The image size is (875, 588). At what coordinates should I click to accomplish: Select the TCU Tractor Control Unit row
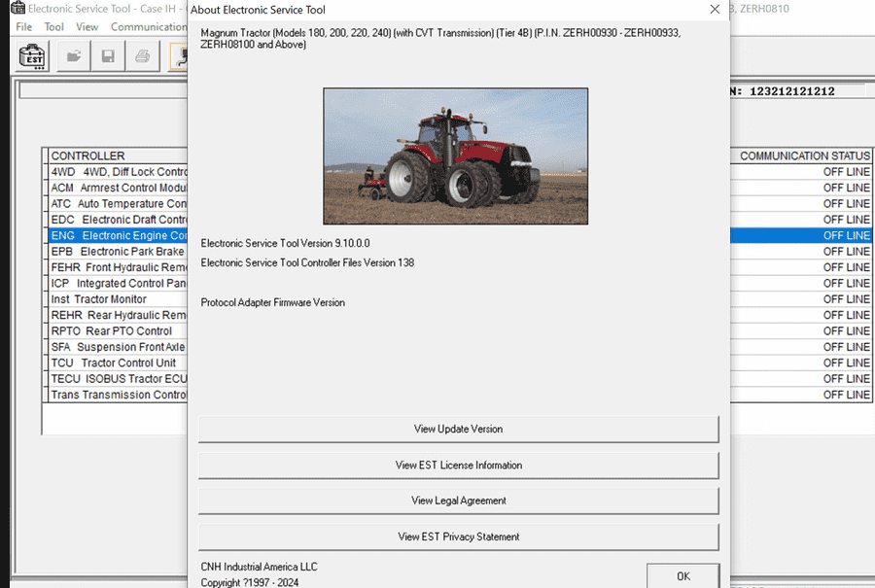tap(117, 363)
